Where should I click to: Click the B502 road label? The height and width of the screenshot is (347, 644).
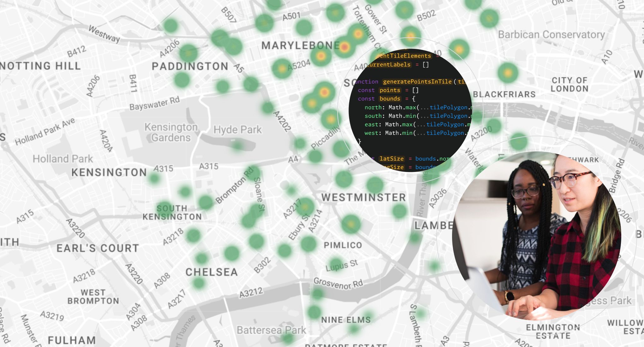coord(426,15)
